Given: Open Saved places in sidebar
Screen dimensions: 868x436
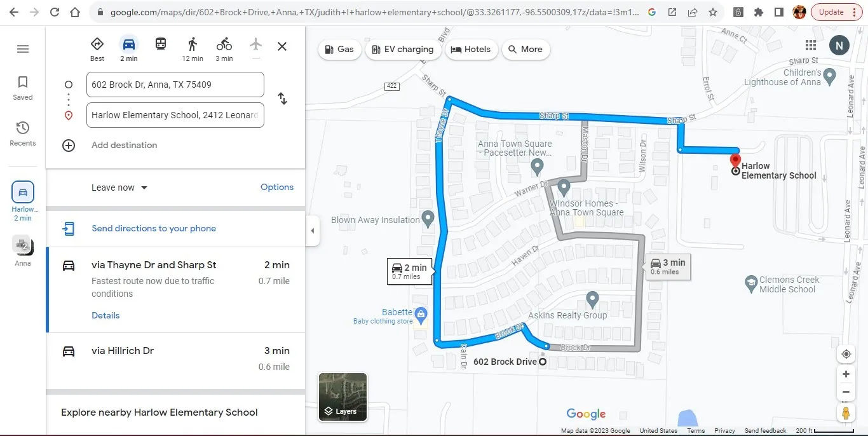Looking at the screenshot, I should (x=23, y=88).
